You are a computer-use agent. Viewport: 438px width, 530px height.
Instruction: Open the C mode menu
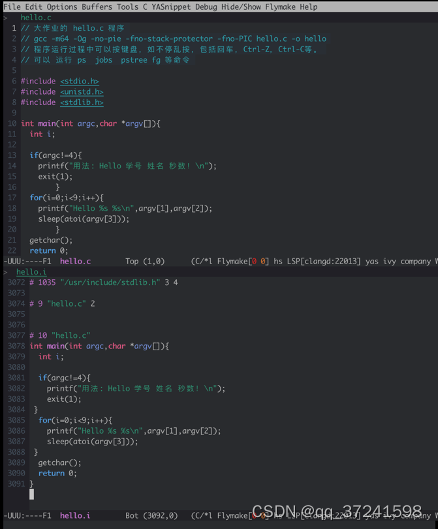pos(145,7)
